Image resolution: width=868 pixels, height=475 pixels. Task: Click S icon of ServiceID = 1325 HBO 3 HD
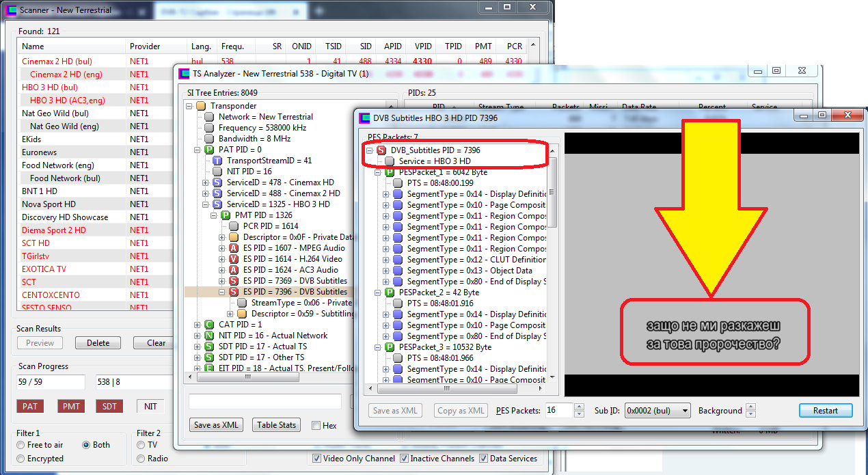(217, 204)
